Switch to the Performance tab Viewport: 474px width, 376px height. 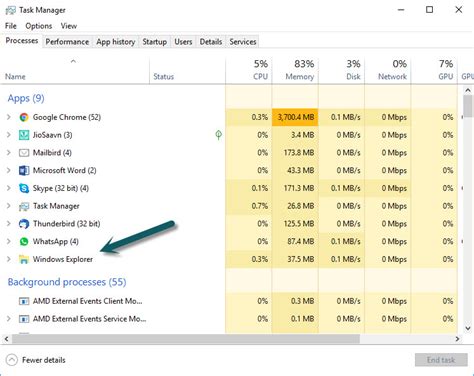67,42
